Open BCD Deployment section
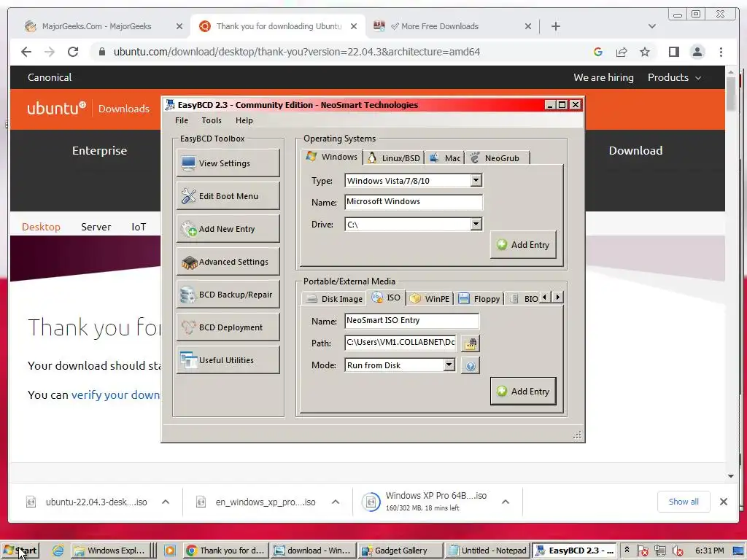Screen dimensions: 747x560 pyautogui.click(x=228, y=327)
